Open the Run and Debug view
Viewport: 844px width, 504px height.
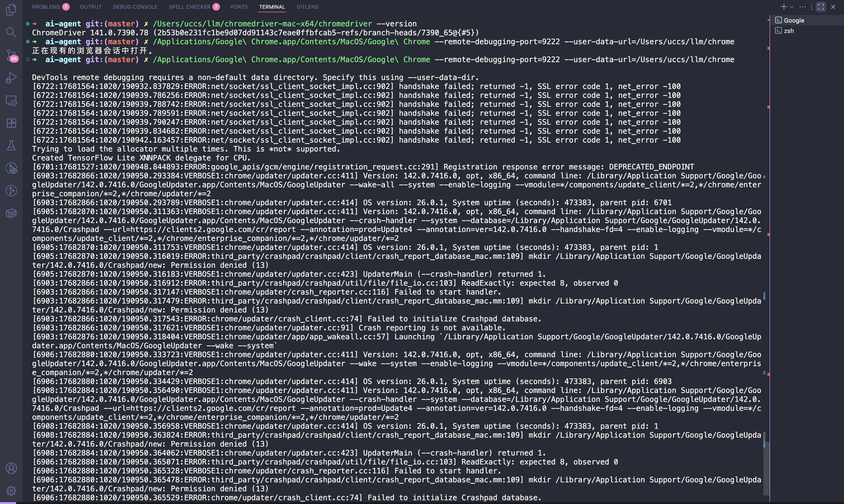pos(11,78)
